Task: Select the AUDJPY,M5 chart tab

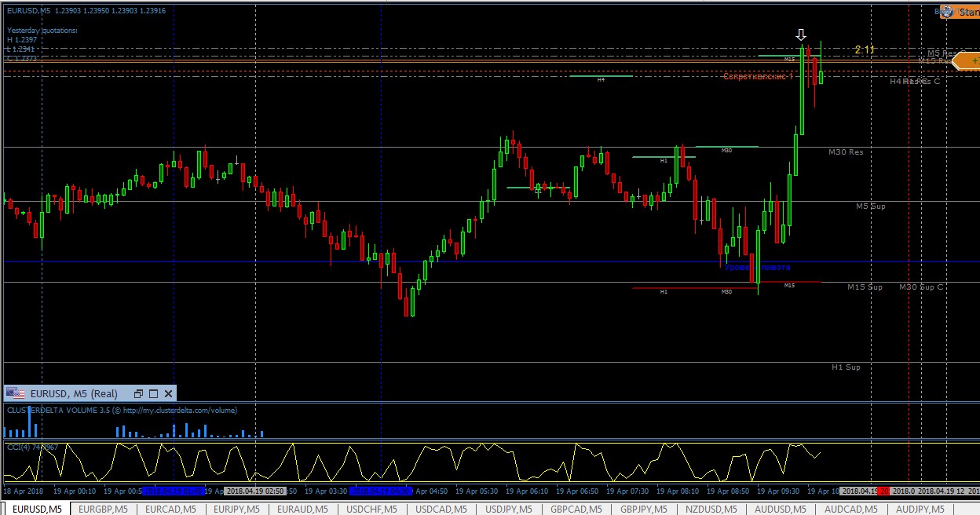Action: 920,509
